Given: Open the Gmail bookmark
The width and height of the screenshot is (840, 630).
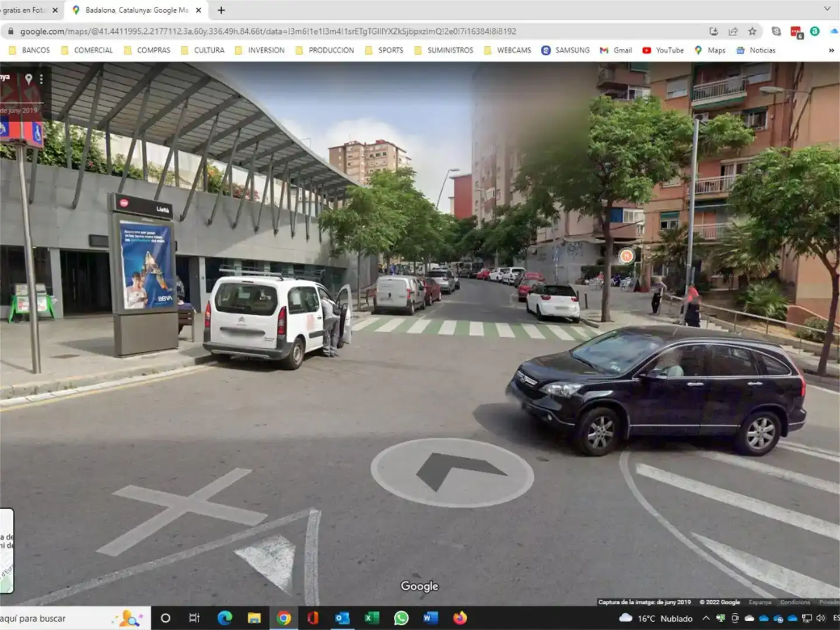Looking at the screenshot, I should (x=616, y=51).
